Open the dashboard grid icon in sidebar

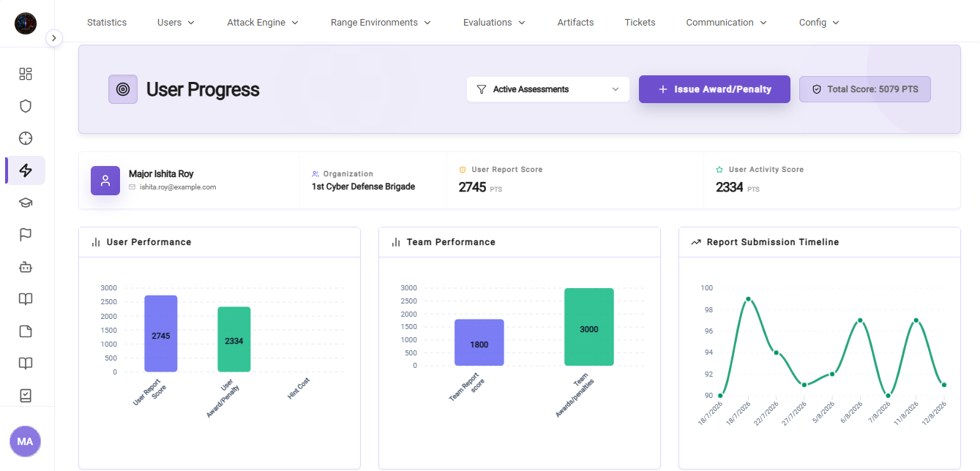26,74
